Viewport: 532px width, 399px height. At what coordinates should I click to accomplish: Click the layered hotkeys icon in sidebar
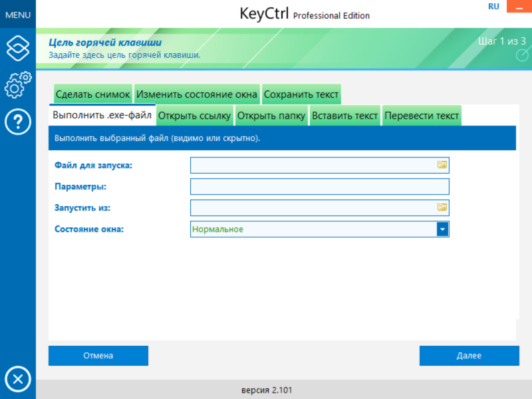[18, 48]
